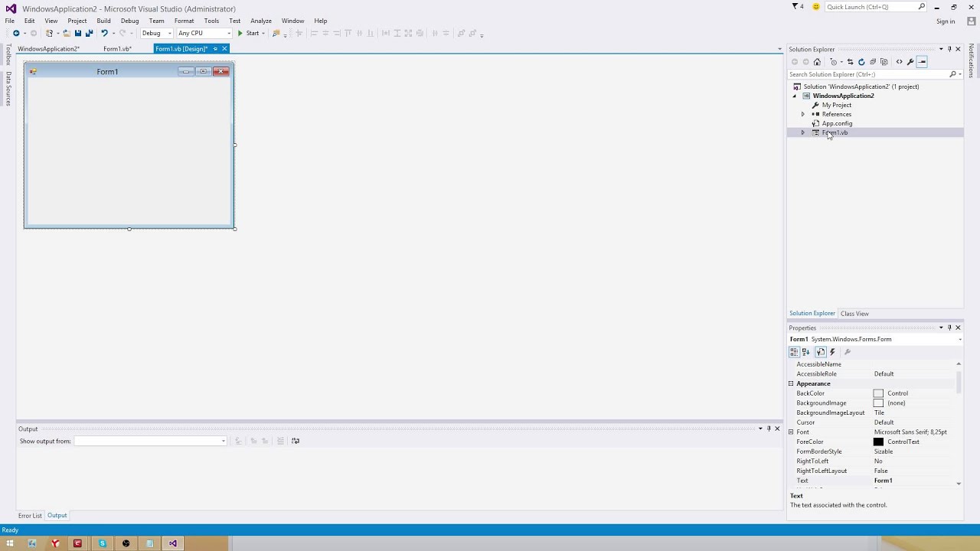Screen dimensions: 980x551
Task: Click the notifications flag icon
Action: pos(795,7)
